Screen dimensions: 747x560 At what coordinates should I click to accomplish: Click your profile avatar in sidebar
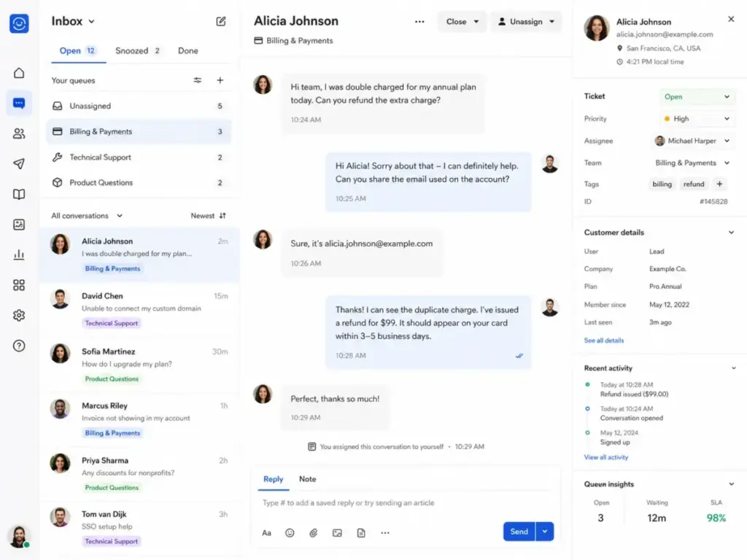[19, 537]
